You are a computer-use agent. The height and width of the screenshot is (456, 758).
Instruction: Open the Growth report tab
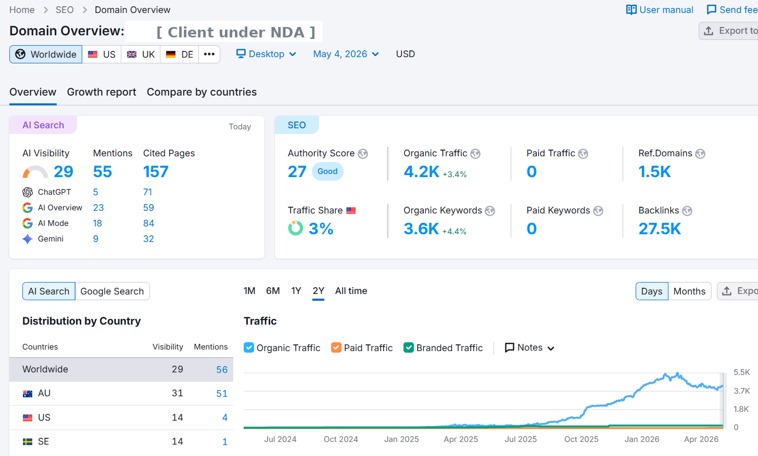[102, 92]
